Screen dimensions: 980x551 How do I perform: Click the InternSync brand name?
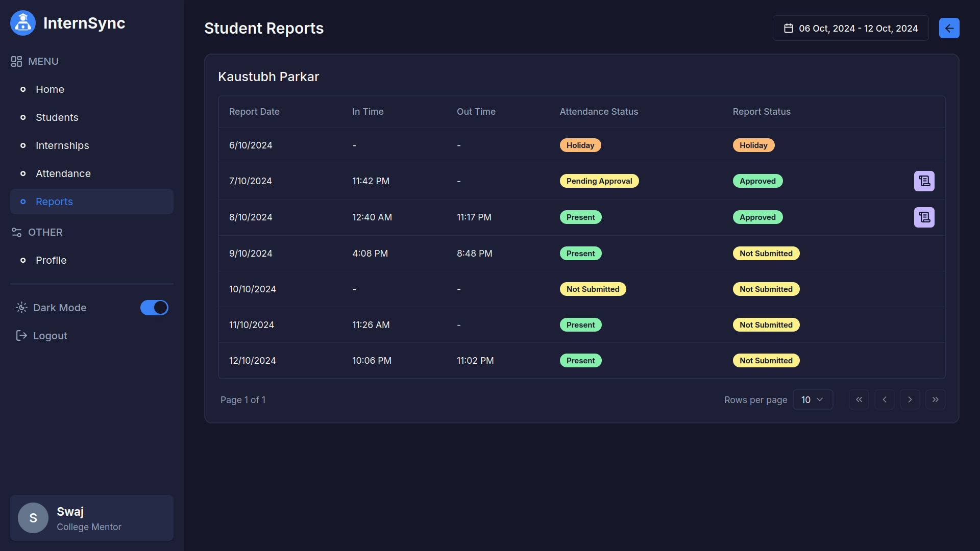click(84, 23)
